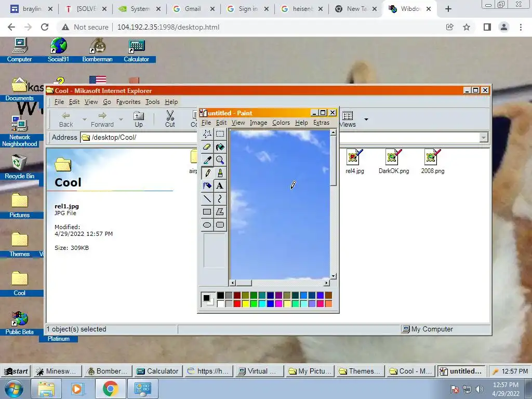Screen dimensions: 532x399
Task: Switch to the Themes taskbar button
Action: pos(361,371)
